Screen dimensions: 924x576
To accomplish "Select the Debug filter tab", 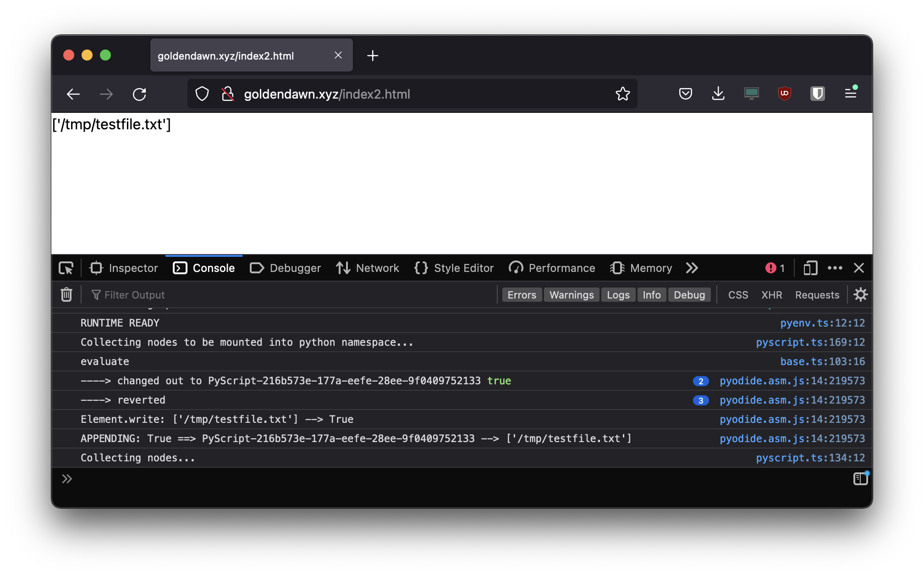I will point(689,294).
